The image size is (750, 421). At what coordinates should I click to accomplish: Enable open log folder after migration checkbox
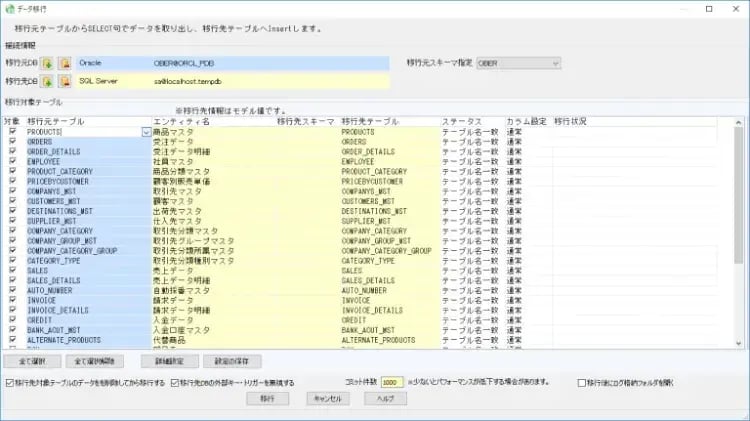(582, 382)
